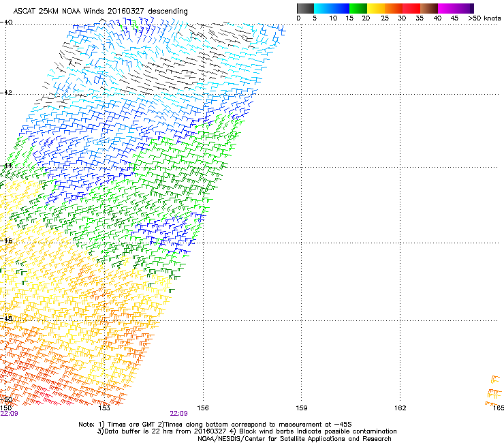Click the '35' legend scale label

pyautogui.click(x=420, y=18)
